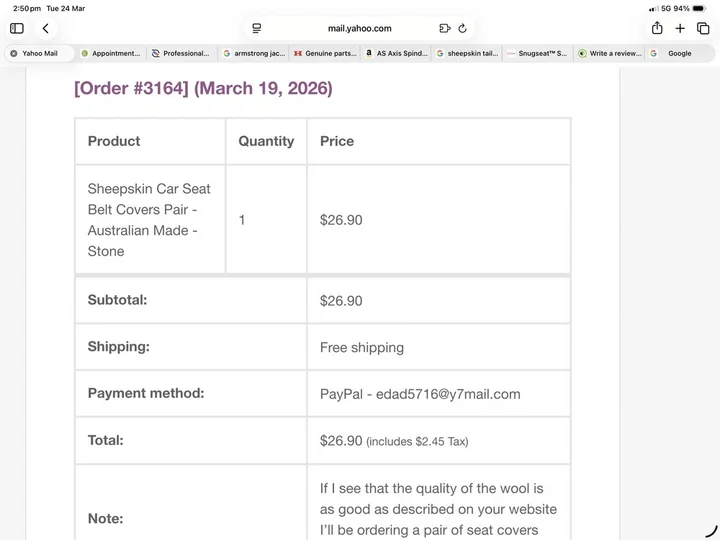
Task: Open the AS Axis Spind Amazon tab
Action: (396, 53)
